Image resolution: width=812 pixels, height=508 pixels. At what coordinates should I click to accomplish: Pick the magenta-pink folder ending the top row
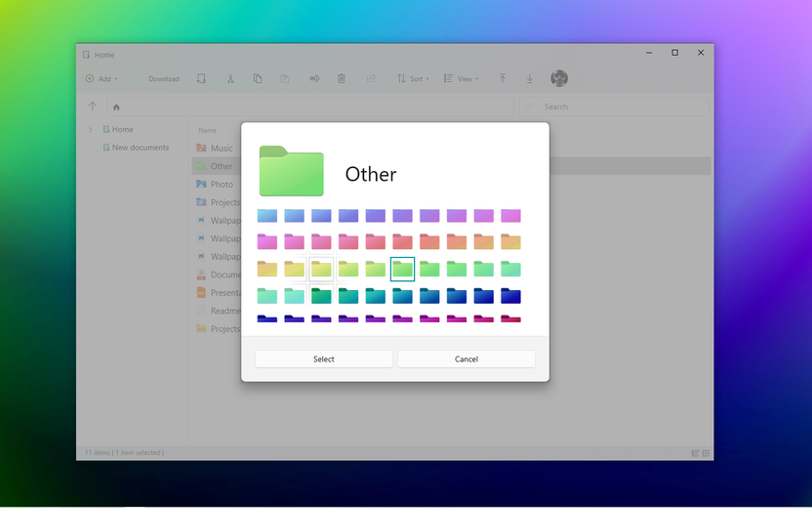[x=510, y=215]
